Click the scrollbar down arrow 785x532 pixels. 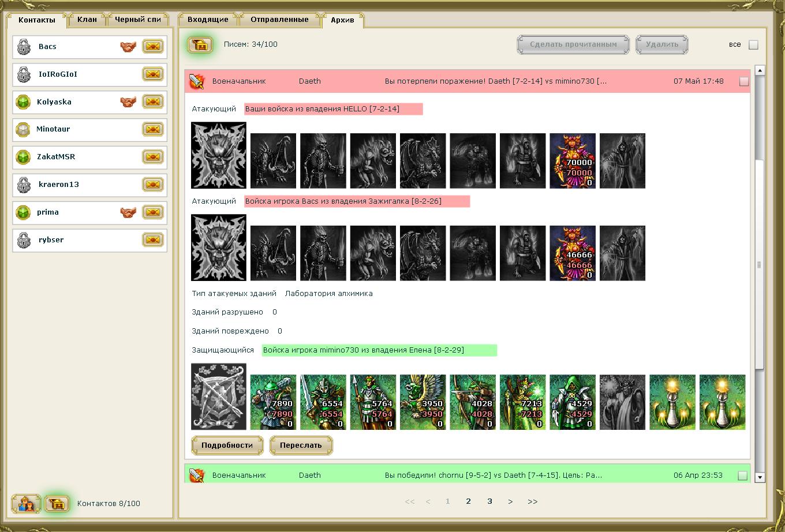(760, 477)
